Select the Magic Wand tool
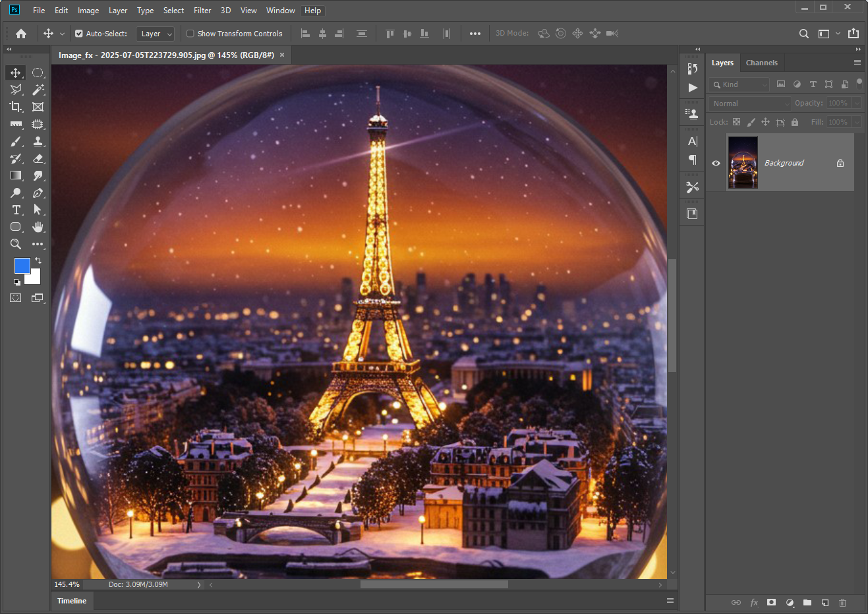 [x=38, y=90]
